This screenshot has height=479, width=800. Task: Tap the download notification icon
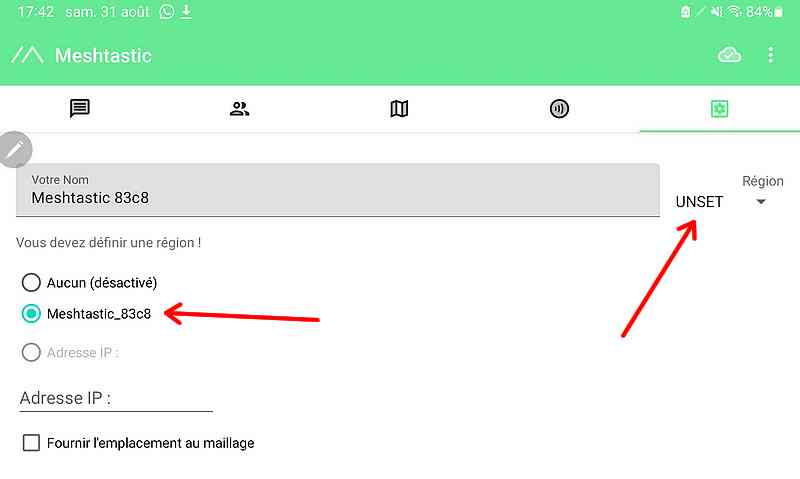point(187,12)
